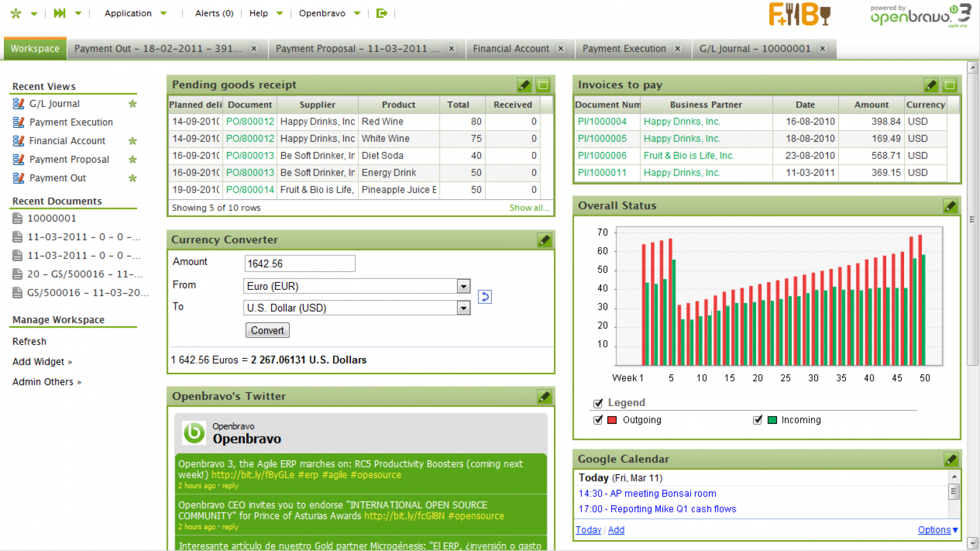Maximize the Invoices to pay widget

(949, 84)
